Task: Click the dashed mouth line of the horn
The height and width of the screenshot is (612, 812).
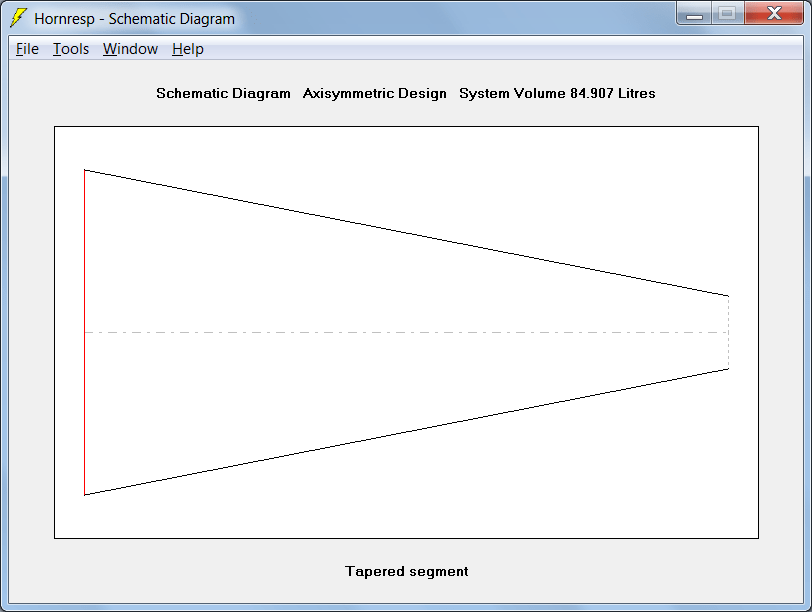Action: pyautogui.click(x=729, y=332)
